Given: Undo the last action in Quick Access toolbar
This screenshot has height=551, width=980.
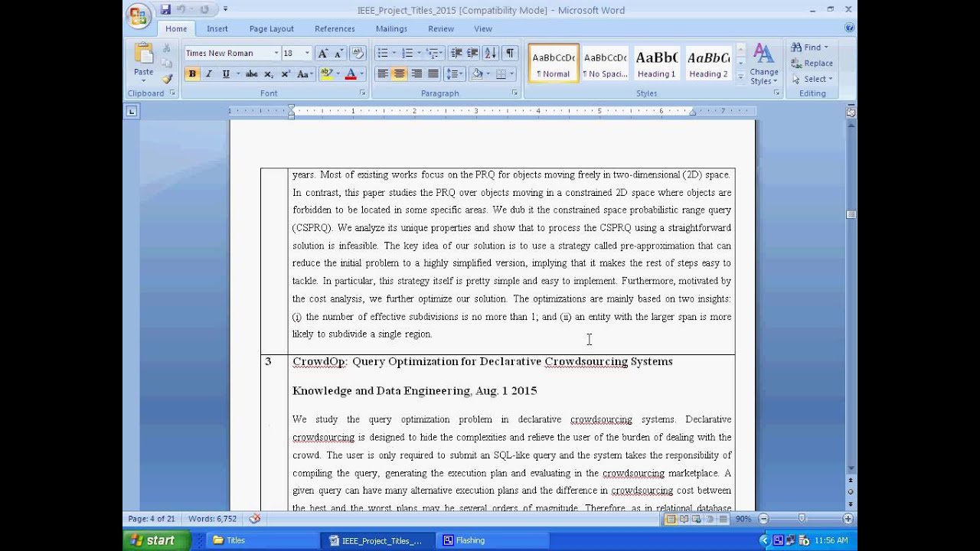Looking at the screenshot, I should 181,10.
